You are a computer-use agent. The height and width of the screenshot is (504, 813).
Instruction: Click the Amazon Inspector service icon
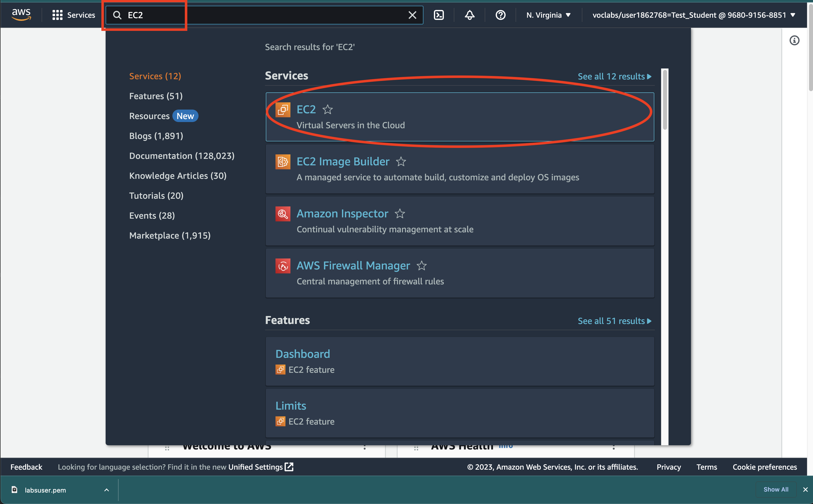[283, 214]
